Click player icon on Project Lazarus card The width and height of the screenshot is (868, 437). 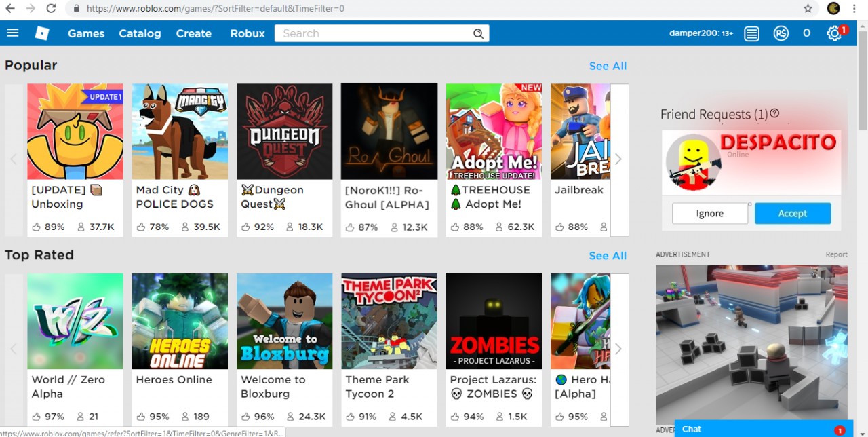(x=499, y=417)
